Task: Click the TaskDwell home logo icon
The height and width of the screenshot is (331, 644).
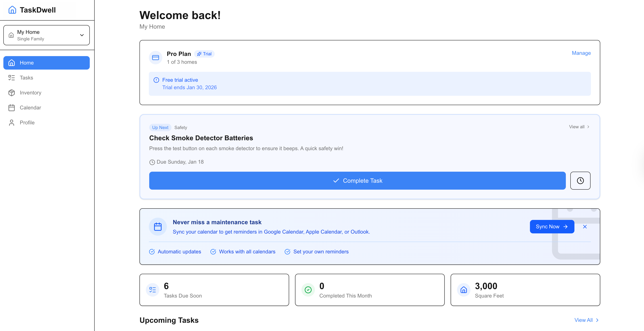Action: [12, 10]
